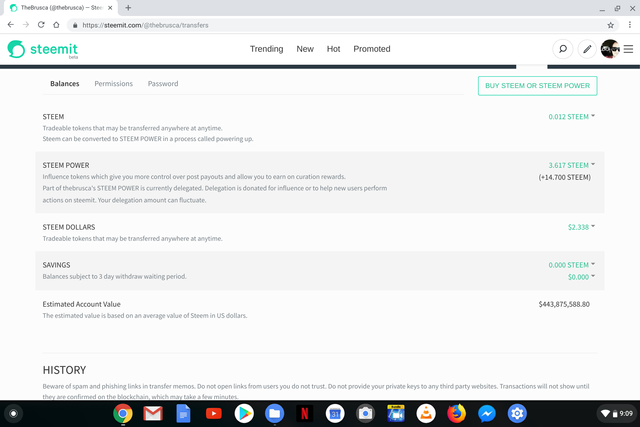The height and width of the screenshot is (427, 640).
Task: Open the search magnifier icon
Action: point(562,49)
